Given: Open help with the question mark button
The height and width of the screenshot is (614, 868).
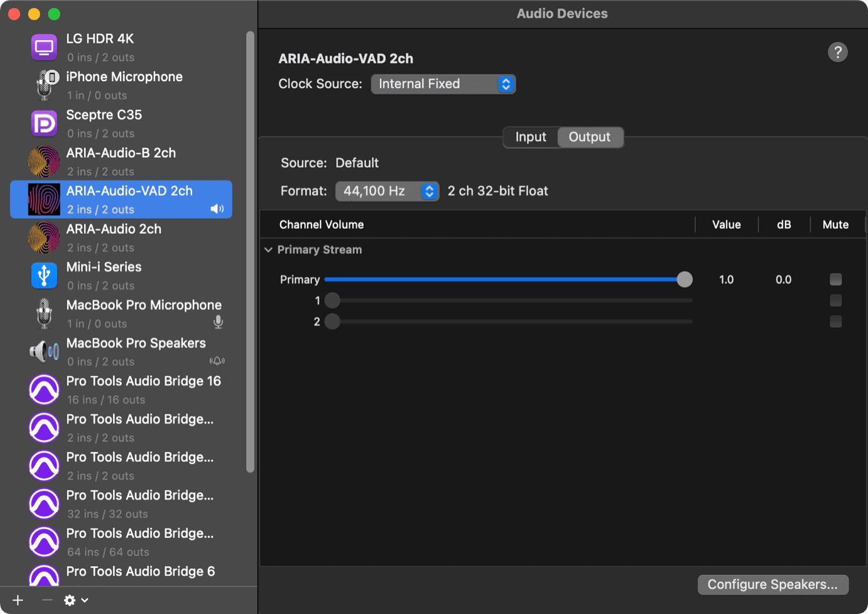Looking at the screenshot, I should [x=837, y=52].
